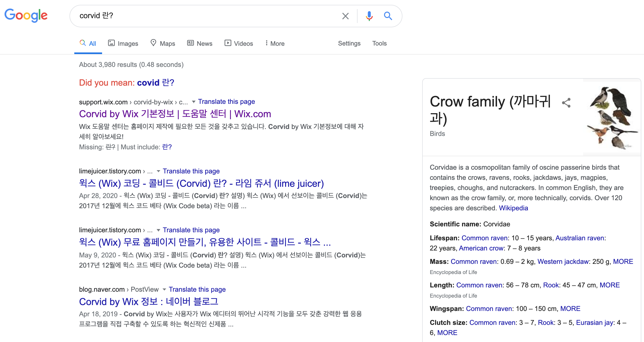
Task: Open Corvid by Wix 기본정보 result
Action: [175, 114]
